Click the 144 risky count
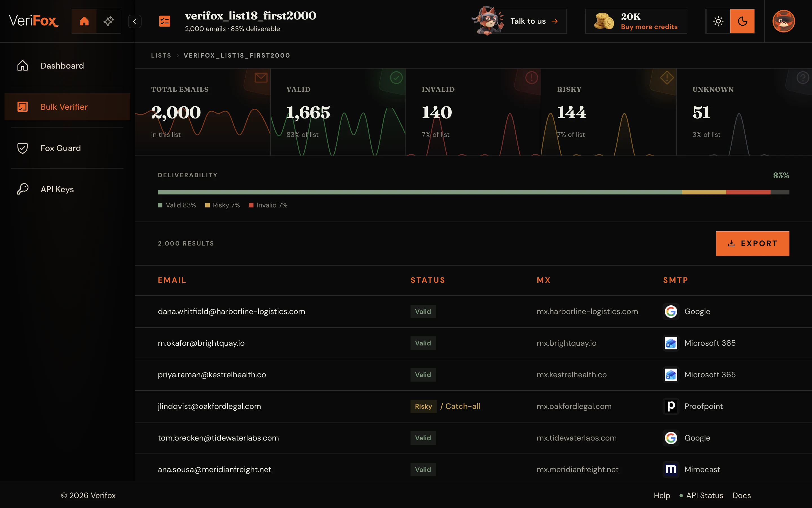The height and width of the screenshot is (508, 812). tap(572, 112)
